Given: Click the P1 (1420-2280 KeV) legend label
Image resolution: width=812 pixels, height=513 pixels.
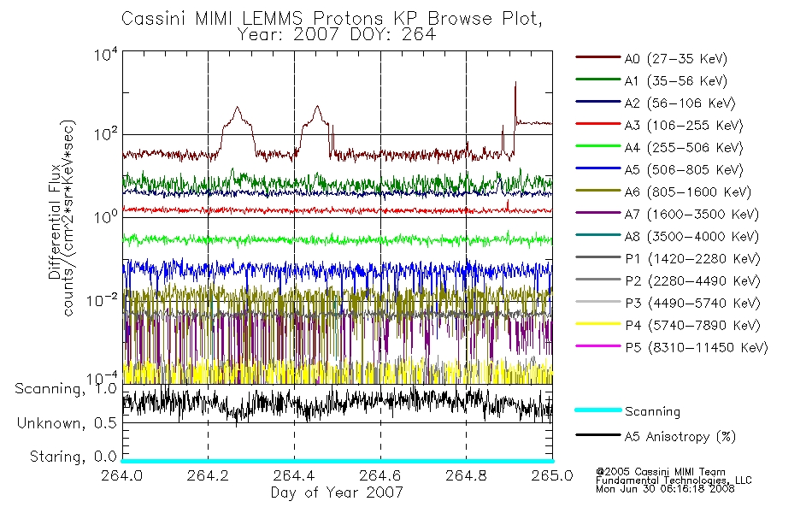Looking at the screenshot, I should [x=692, y=258].
